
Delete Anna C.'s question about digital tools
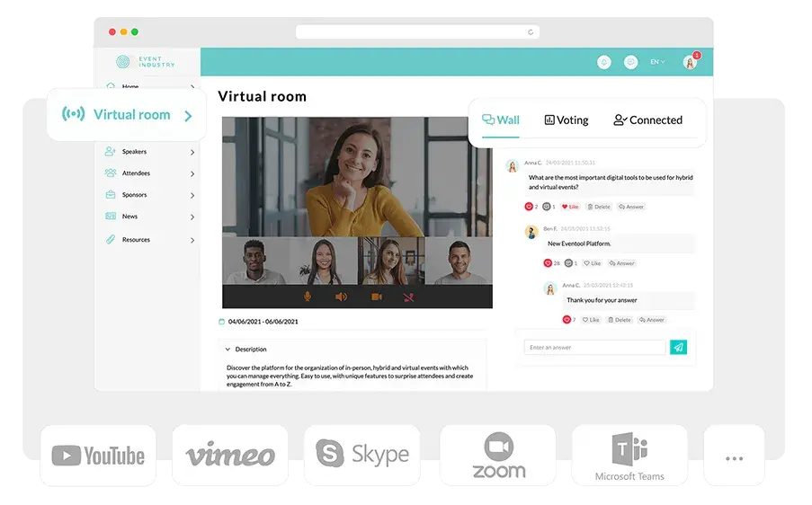(x=599, y=207)
